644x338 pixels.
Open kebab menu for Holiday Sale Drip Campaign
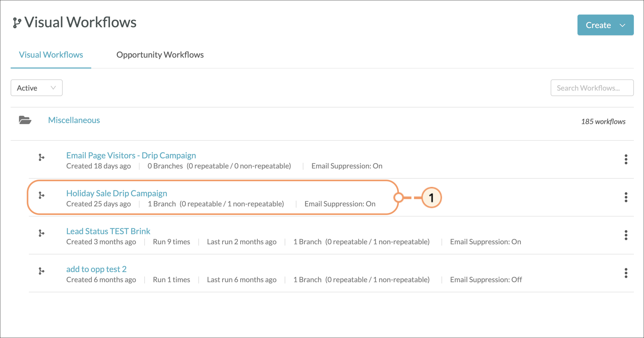pos(626,197)
